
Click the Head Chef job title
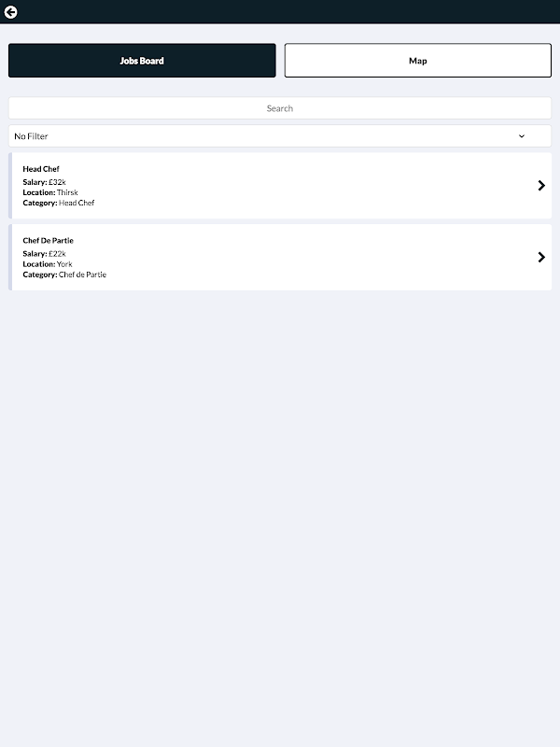point(41,169)
